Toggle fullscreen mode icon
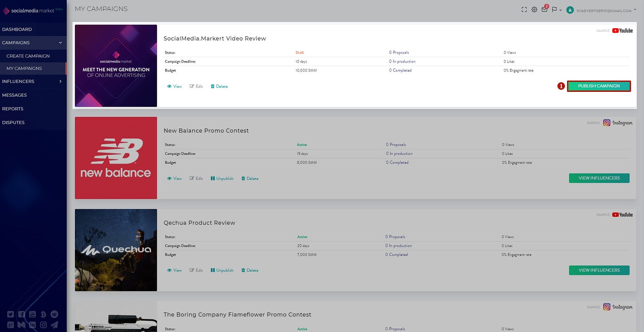 tap(524, 10)
